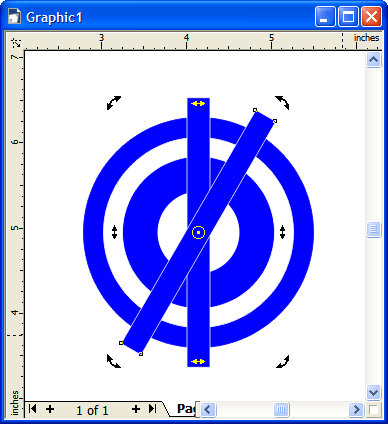Click the vertical scrollbar down arrow

(x=373, y=392)
